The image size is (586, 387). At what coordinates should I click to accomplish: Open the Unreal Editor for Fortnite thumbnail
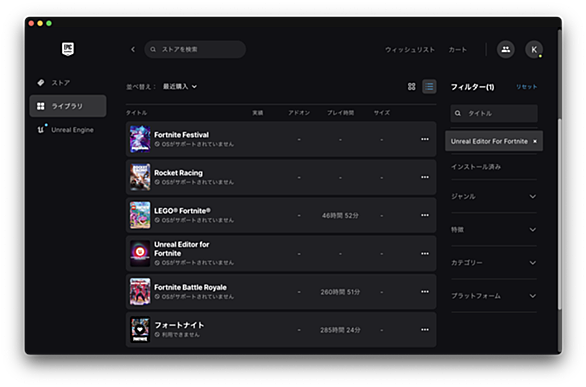(x=140, y=254)
